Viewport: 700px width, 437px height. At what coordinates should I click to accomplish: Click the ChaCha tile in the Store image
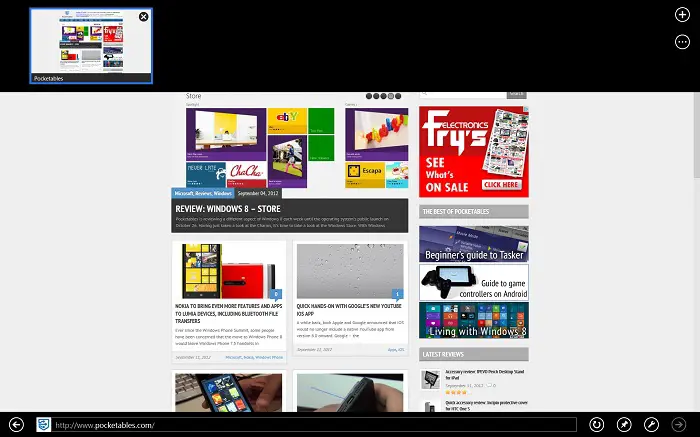click(x=246, y=175)
